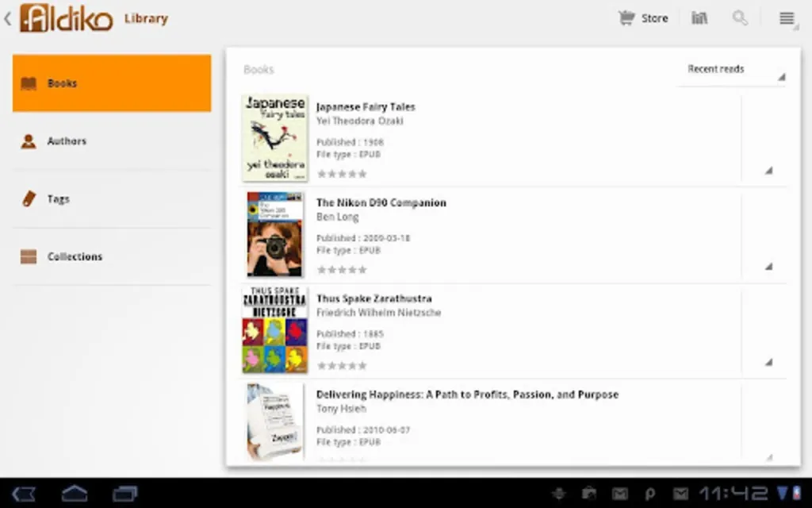This screenshot has width=812, height=508.
Task: Click the 'Books' list heading
Action: click(259, 70)
